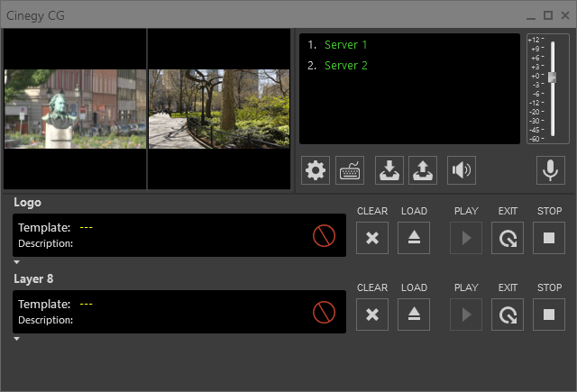
Task: Click Exit button for Logo layer
Action: [508, 239]
